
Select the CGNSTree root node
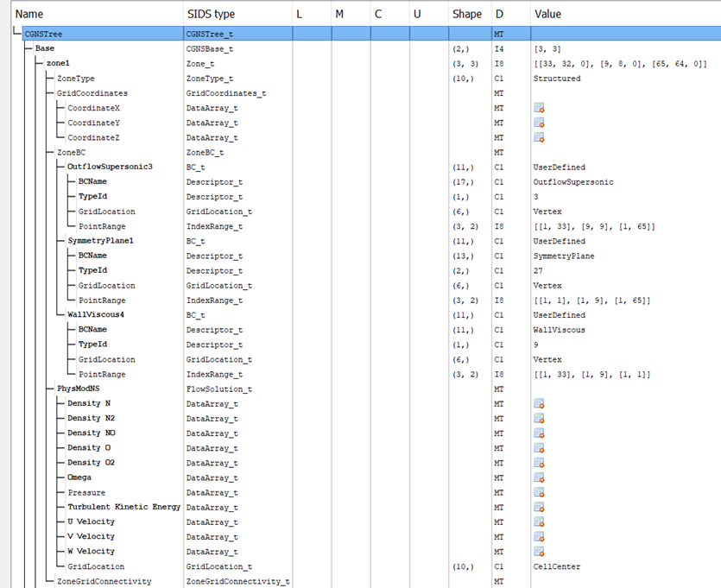point(43,34)
